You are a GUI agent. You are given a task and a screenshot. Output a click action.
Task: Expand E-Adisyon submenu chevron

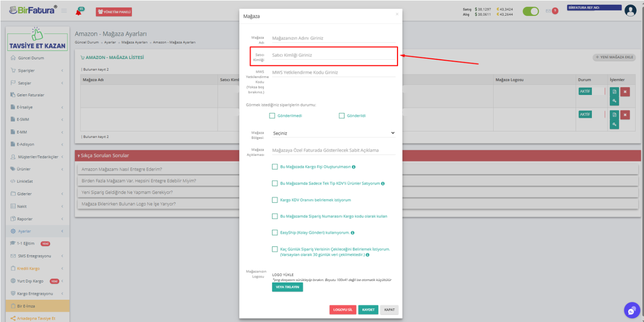62,145
